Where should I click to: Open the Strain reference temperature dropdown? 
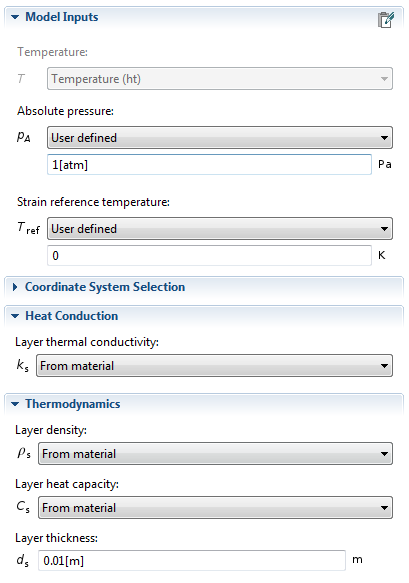[x=220, y=229]
